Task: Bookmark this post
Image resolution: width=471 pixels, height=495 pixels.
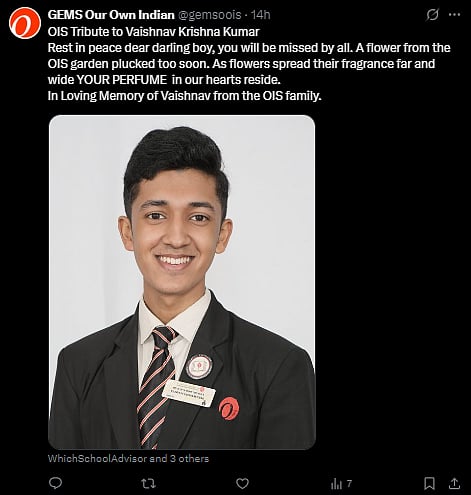Action: coord(429,483)
